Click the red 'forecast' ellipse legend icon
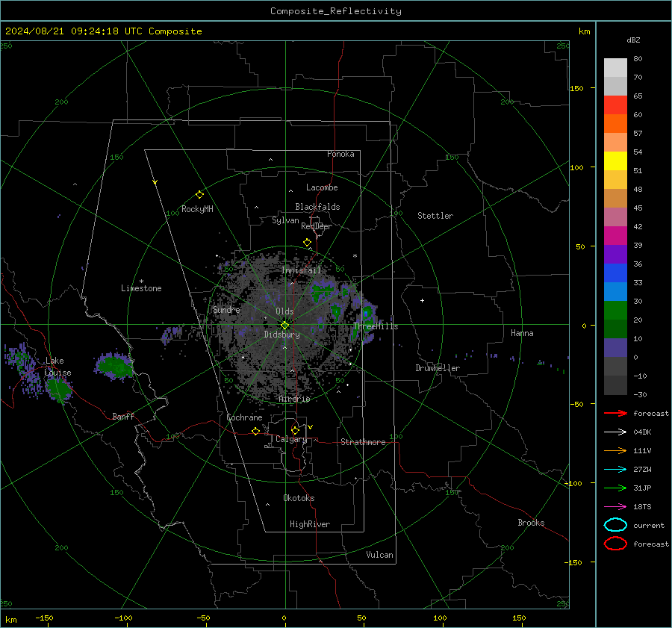Image resolution: width=672 pixels, height=628 pixels. [615, 544]
